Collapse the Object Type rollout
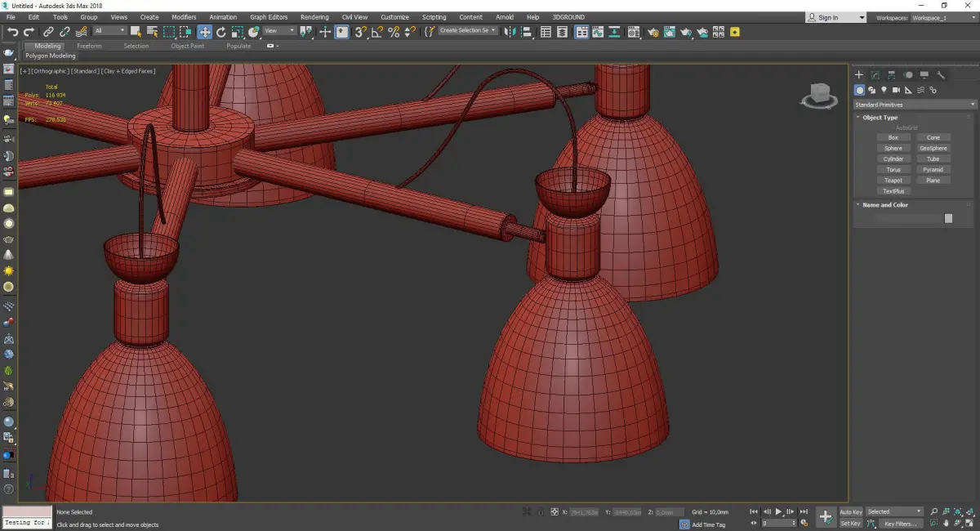This screenshot has width=980, height=531. (x=880, y=118)
